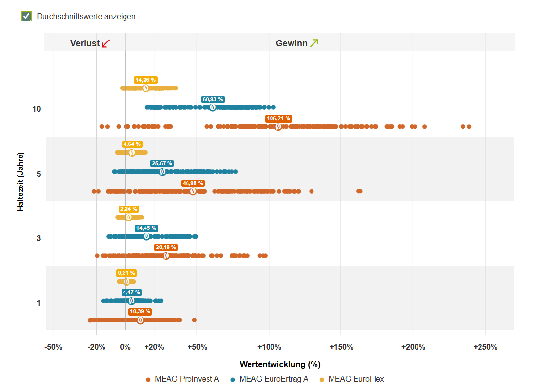The width and height of the screenshot is (543, 392).
Task: Click the 2,24 % value label
Action: coord(128,209)
